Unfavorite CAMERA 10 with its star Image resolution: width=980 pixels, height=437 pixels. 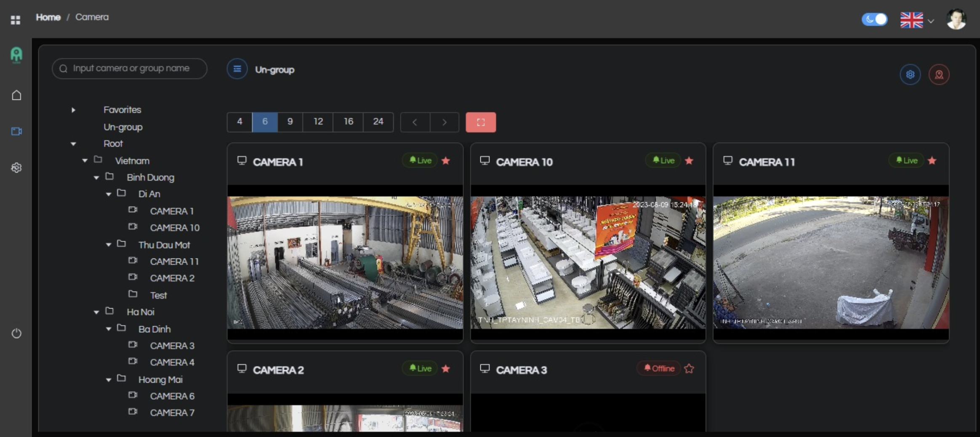point(689,161)
